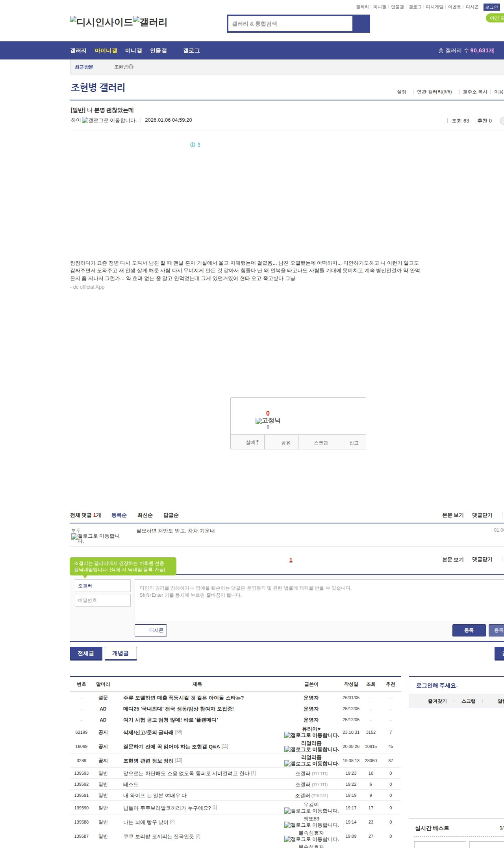
Task: Click the gallog icon in the Q&A notice row
Action: (x=311, y=750)
